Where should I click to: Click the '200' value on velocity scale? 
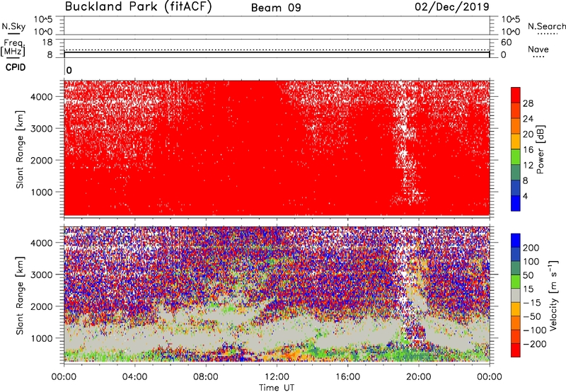click(x=531, y=248)
